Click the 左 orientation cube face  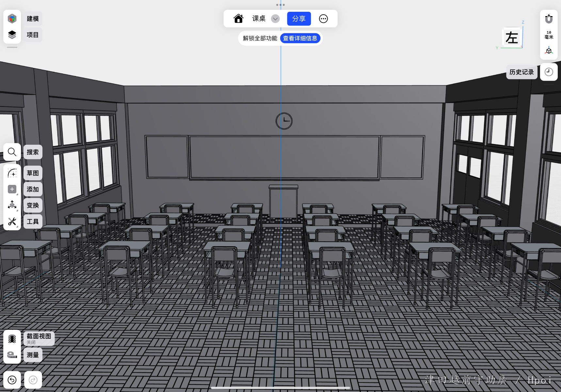[x=511, y=38]
